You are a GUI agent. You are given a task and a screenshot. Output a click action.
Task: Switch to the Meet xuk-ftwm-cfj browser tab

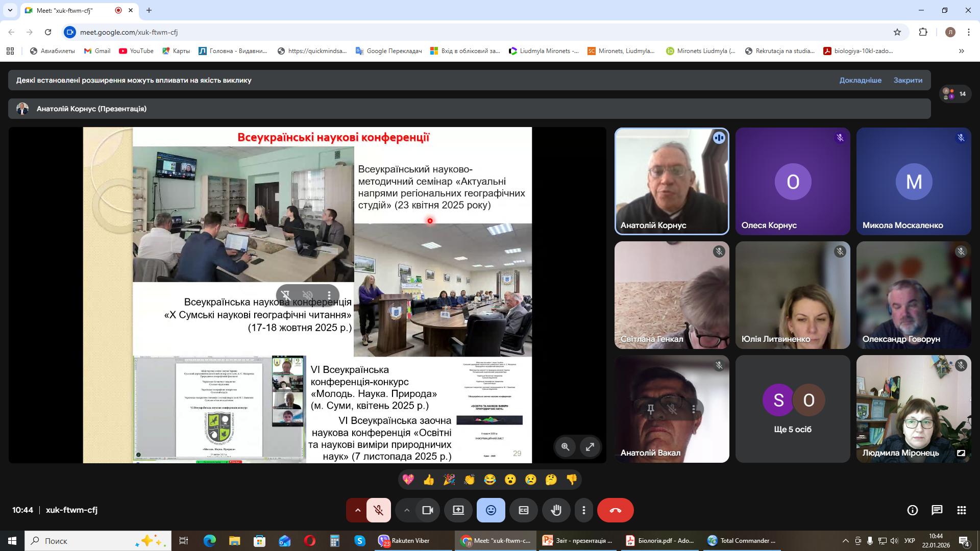[70, 10]
